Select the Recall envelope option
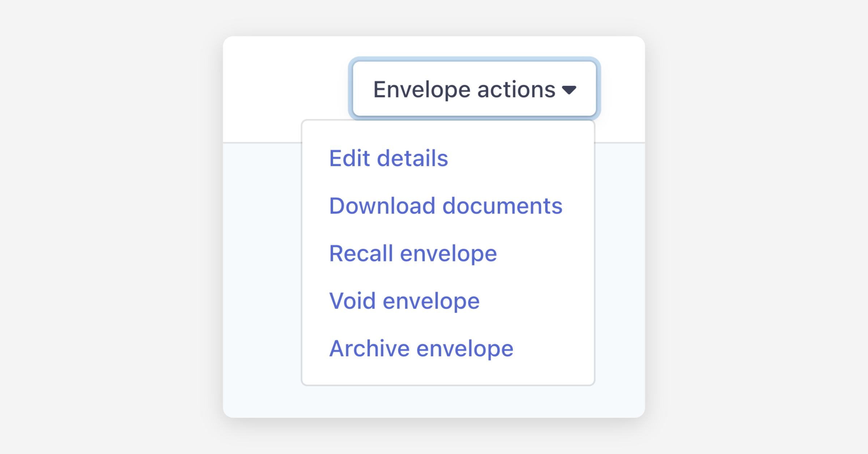Image resolution: width=868 pixels, height=454 pixels. pos(413,253)
